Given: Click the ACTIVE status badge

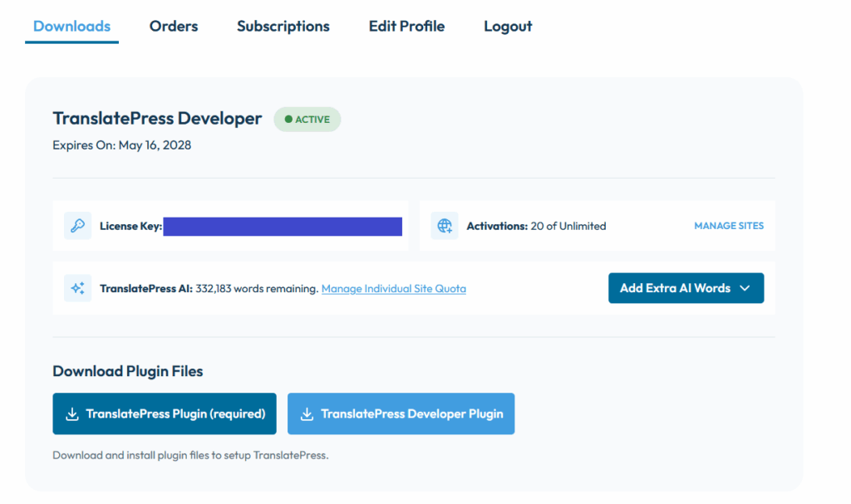Looking at the screenshot, I should [307, 120].
